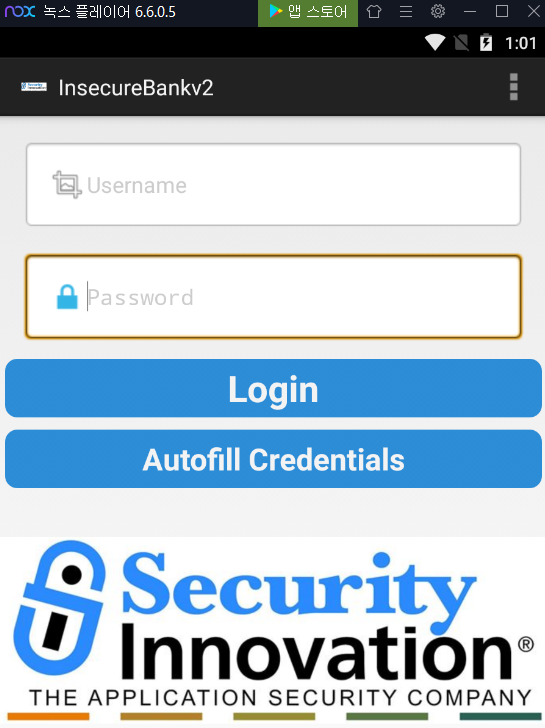Open the three-dot overflow menu in InsecureBankv2
Image resolution: width=545 pixels, height=728 pixels.
click(513, 87)
